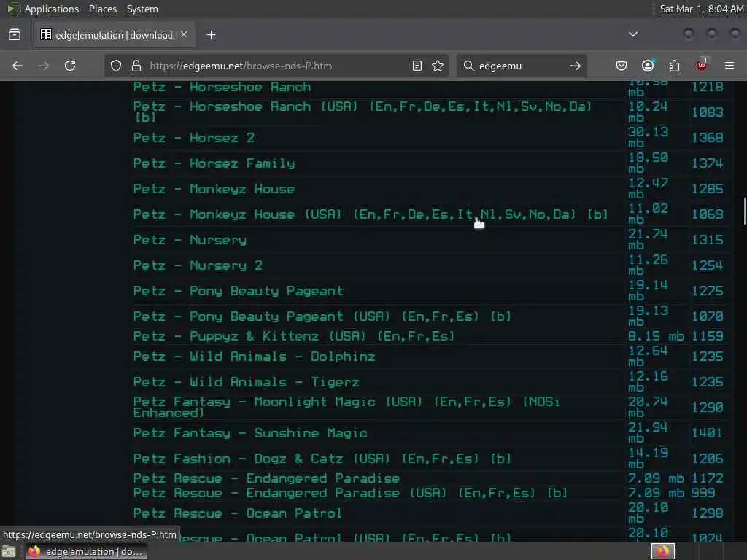The width and height of the screenshot is (747, 560).
Task: Open the Pocket save icon
Action: 622,66
